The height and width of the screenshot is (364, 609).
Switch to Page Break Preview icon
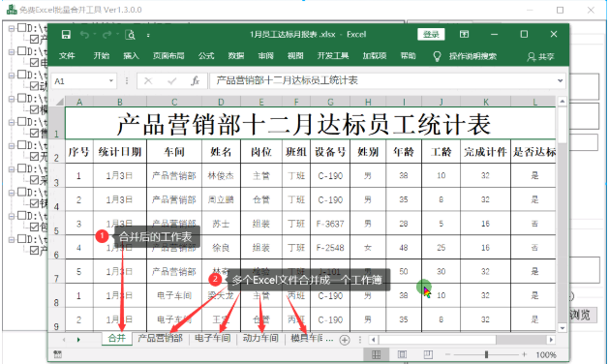point(428,354)
